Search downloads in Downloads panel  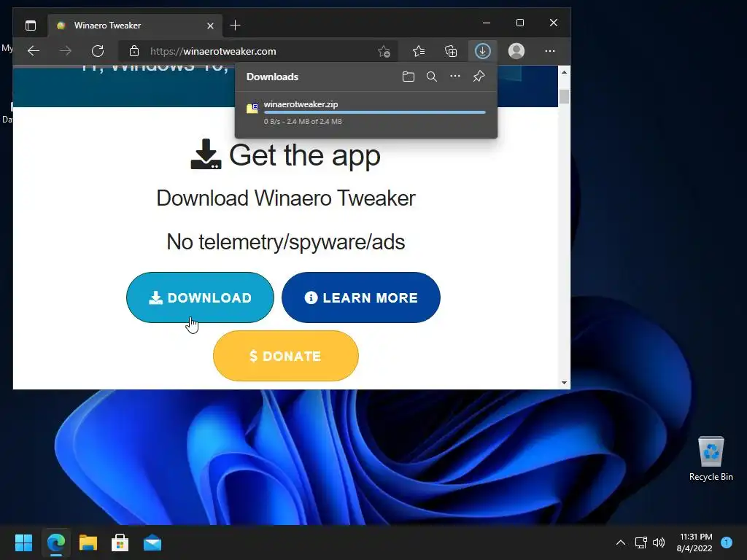(x=432, y=77)
